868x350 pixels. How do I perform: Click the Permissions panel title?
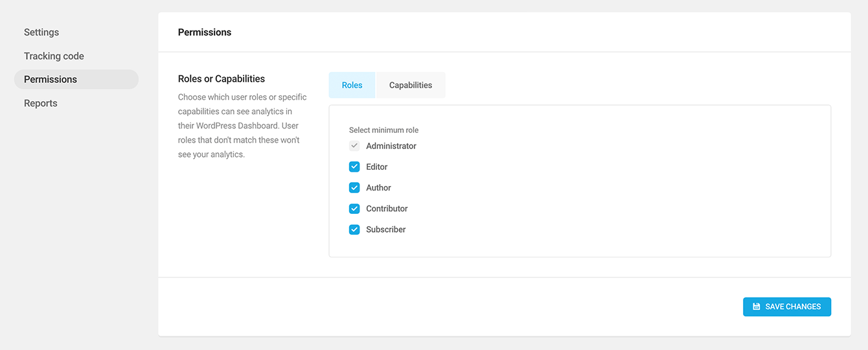(x=205, y=32)
